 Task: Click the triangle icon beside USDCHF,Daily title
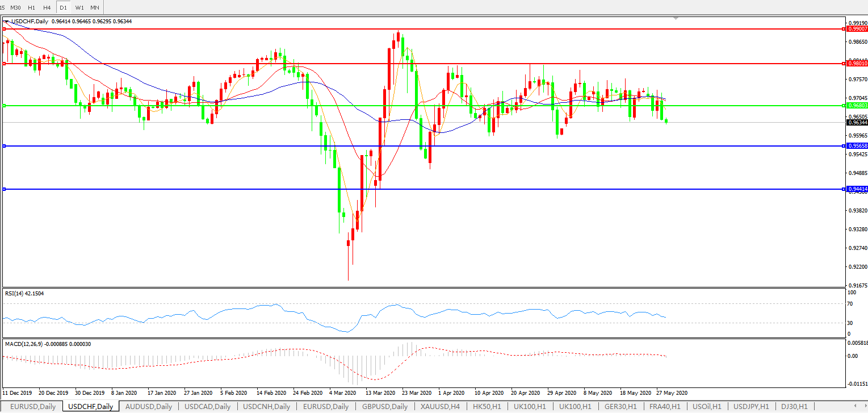(6, 21)
